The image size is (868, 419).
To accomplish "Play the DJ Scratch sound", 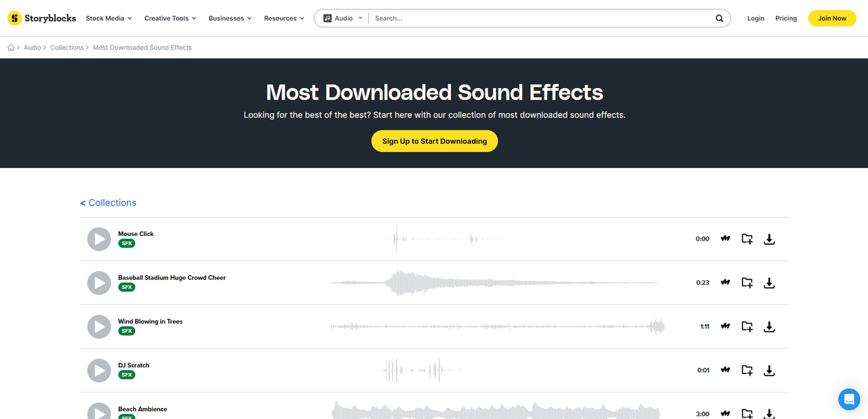I will (x=99, y=371).
